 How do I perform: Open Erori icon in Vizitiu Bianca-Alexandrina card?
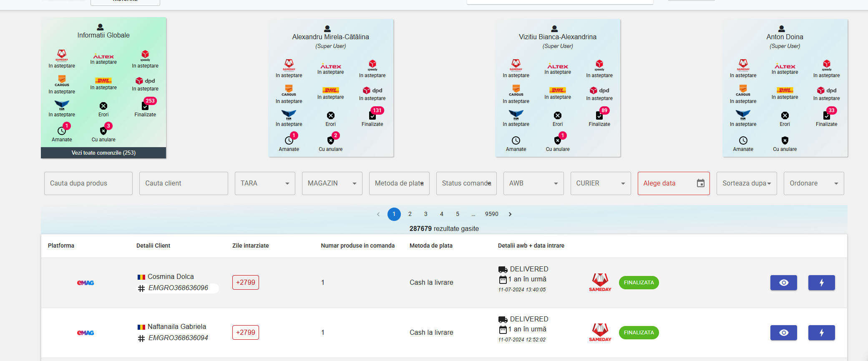557,115
